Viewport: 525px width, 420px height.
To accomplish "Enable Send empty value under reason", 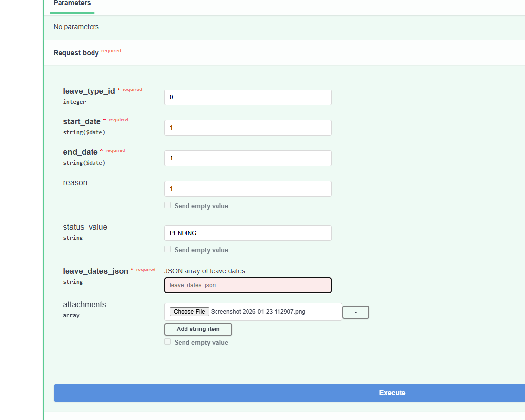I will [x=168, y=205].
